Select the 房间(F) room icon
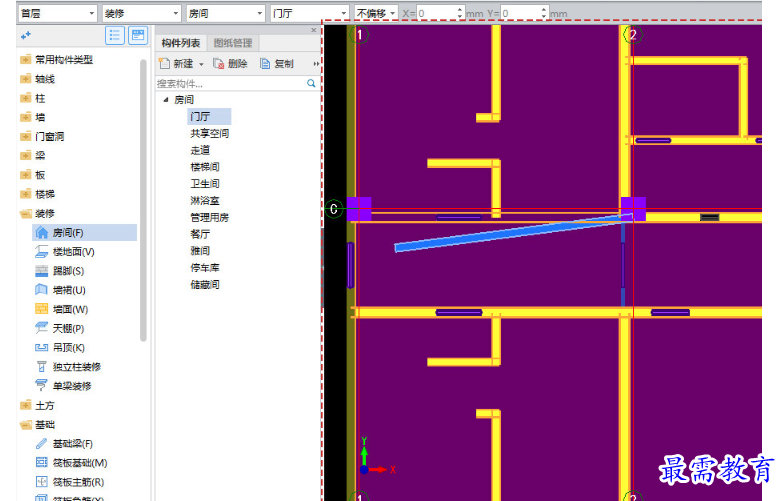783x501 pixels. click(42, 233)
